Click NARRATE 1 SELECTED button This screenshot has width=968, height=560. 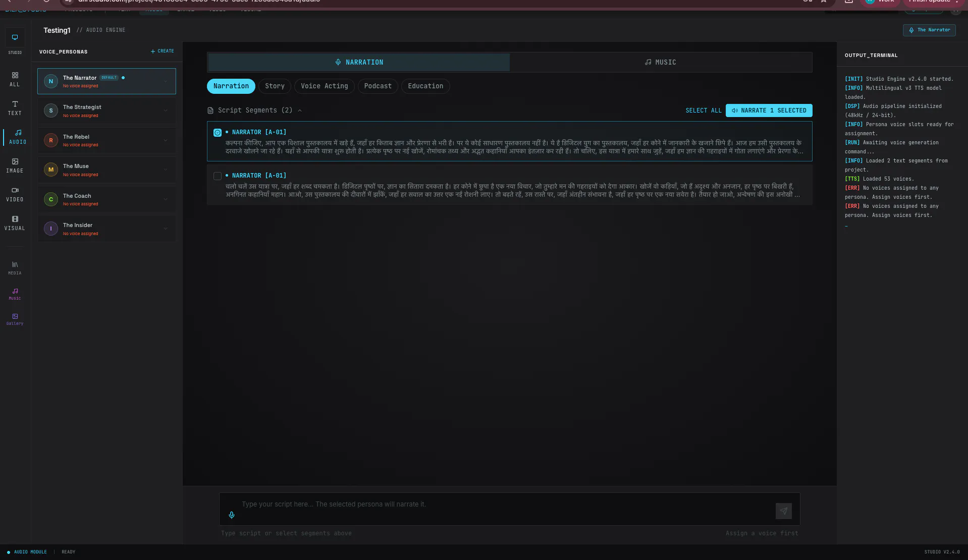(769, 110)
